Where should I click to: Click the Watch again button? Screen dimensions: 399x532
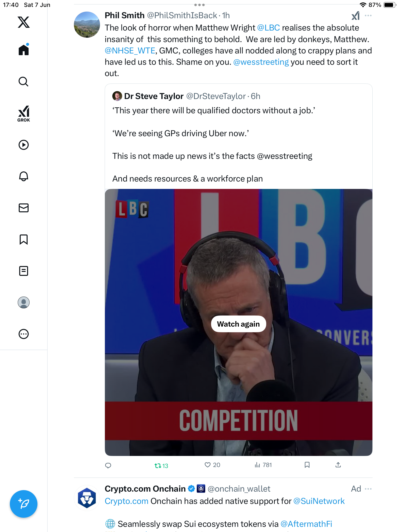pyautogui.click(x=238, y=324)
